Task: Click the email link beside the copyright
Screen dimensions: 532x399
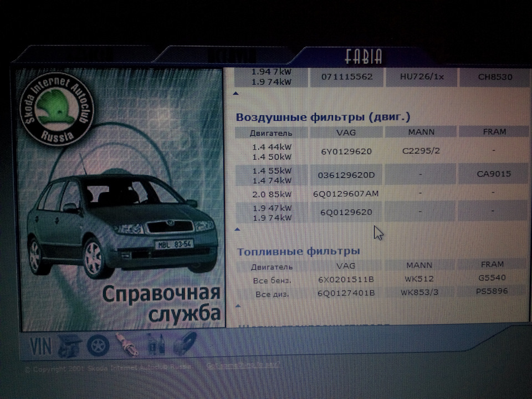Action: tap(243, 365)
